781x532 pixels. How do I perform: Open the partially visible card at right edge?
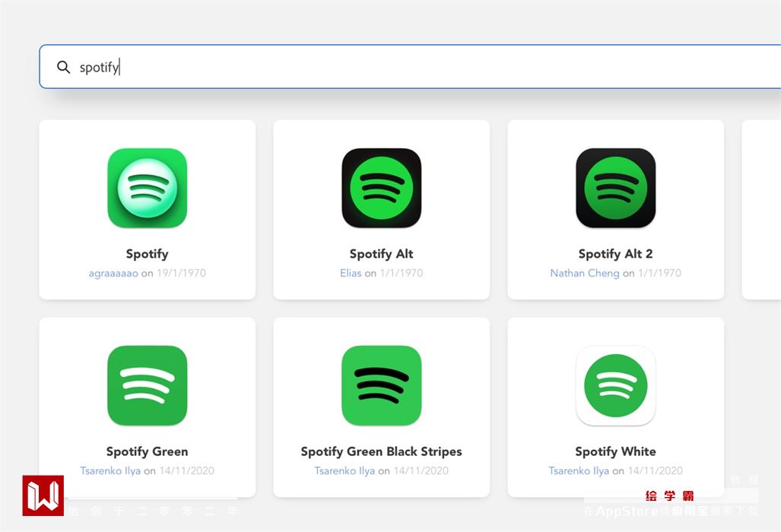click(761, 209)
